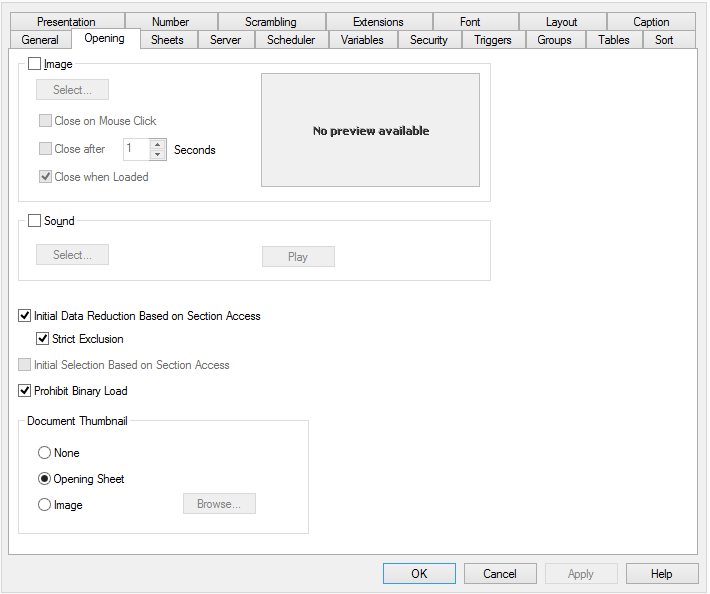Click the Apply button
Screen dimensions: 710x594
[581, 574]
